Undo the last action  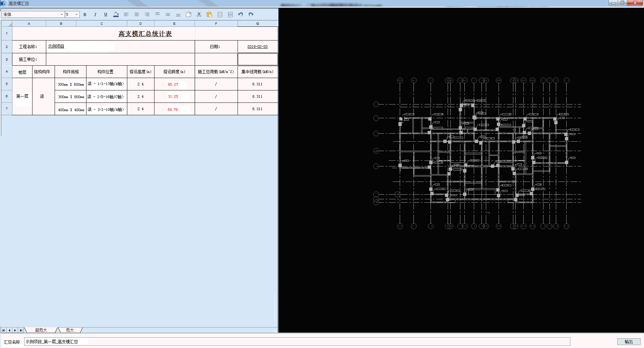(241, 14)
